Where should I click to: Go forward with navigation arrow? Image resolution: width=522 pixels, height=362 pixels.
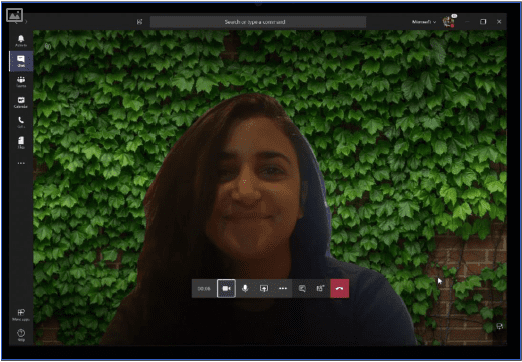(x=26, y=22)
